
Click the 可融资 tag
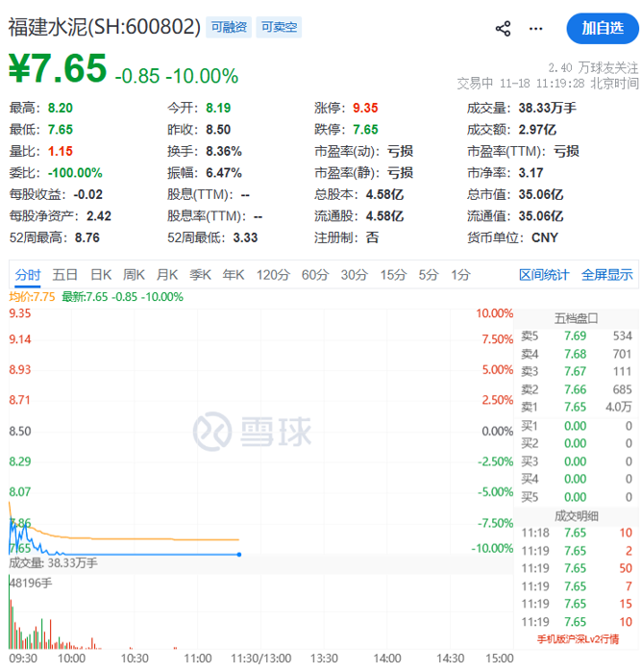(231, 27)
